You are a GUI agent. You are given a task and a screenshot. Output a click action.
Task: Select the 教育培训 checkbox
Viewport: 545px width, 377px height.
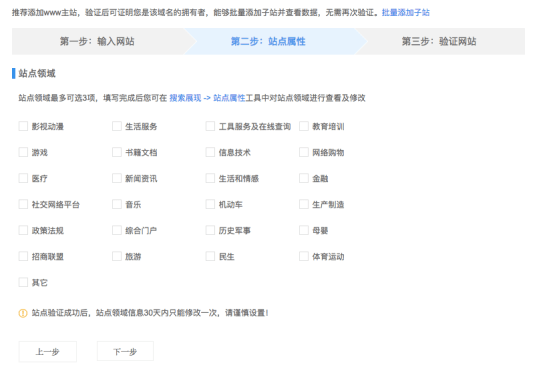point(304,126)
